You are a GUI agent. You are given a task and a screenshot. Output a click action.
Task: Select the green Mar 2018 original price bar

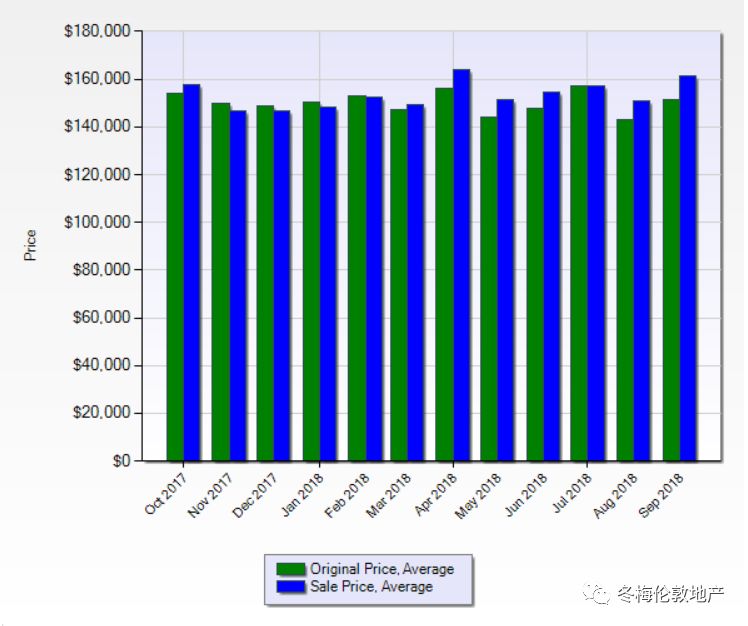pos(399,285)
